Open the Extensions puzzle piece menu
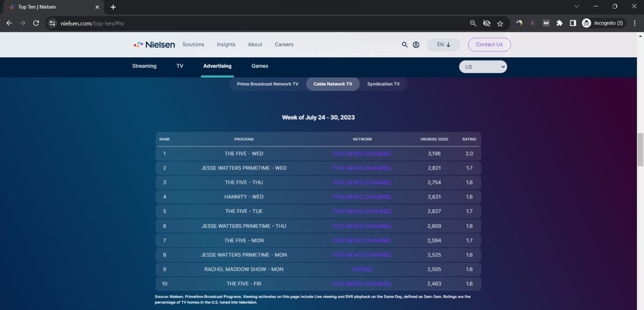The width and height of the screenshot is (644, 310). click(560, 23)
